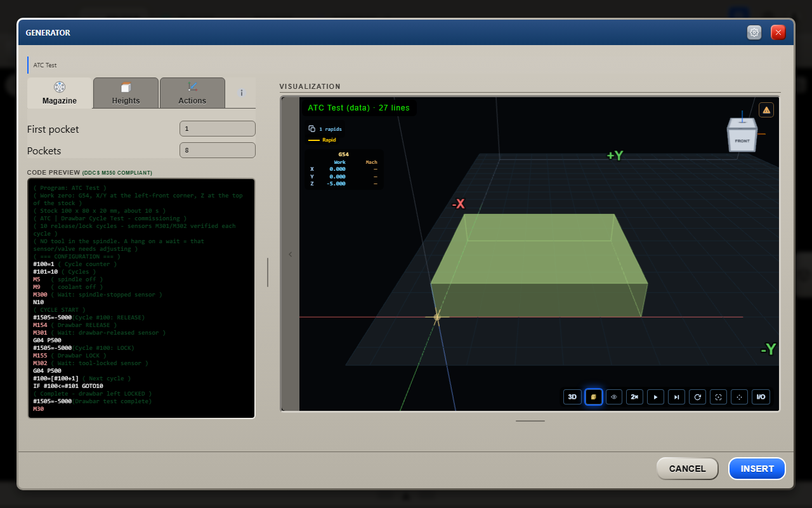Switch to the Magazine tab

point(60,93)
